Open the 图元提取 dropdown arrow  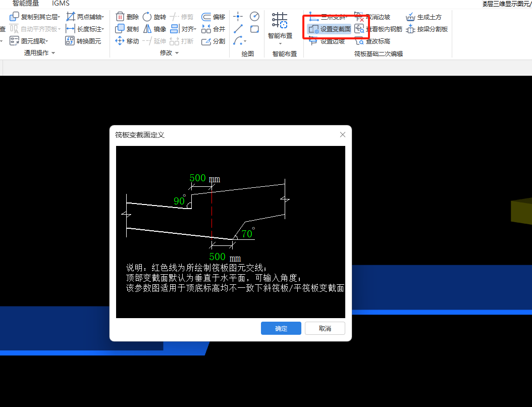[x=47, y=41]
